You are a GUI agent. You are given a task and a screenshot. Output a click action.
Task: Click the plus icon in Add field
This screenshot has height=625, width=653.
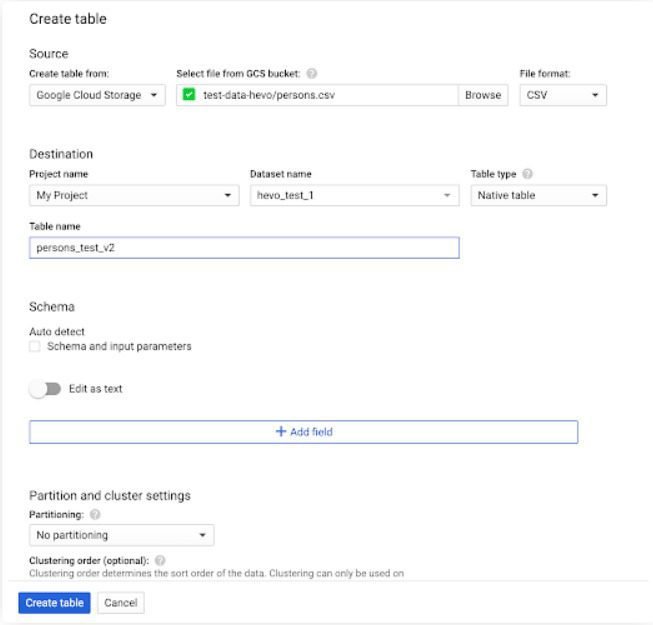pos(281,432)
